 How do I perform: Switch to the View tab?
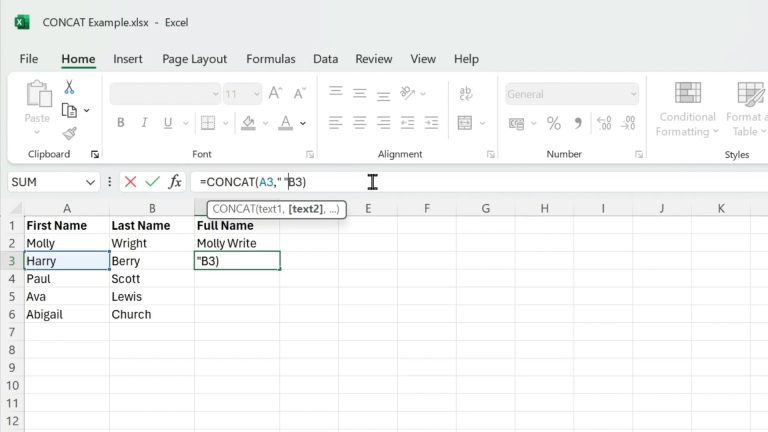423,59
